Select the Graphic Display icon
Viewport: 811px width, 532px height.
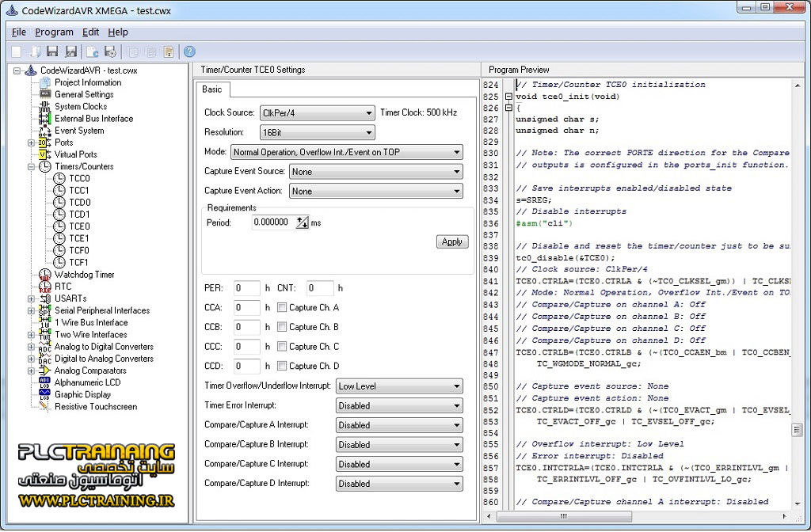44,394
